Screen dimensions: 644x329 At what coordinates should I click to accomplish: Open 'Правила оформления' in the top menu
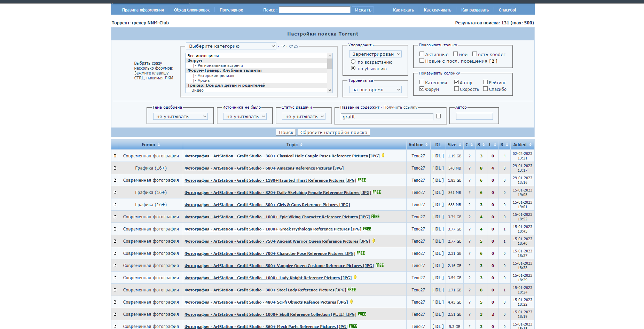(x=143, y=10)
